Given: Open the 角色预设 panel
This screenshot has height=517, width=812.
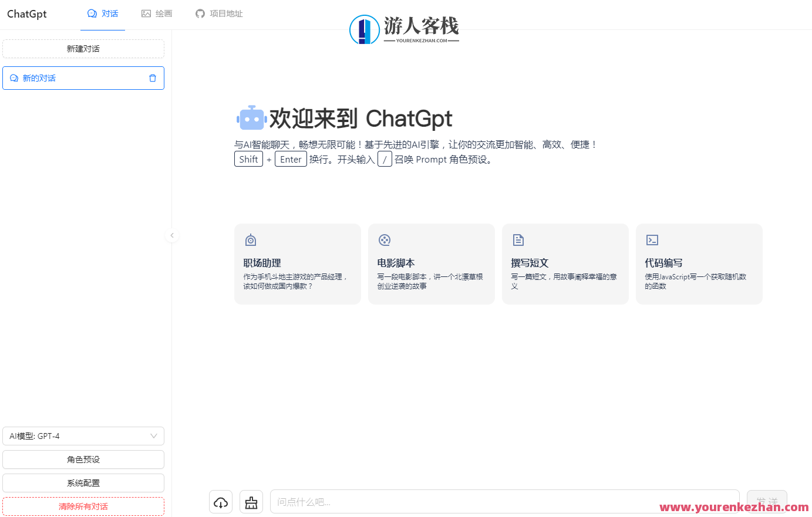Looking at the screenshot, I should tap(83, 459).
